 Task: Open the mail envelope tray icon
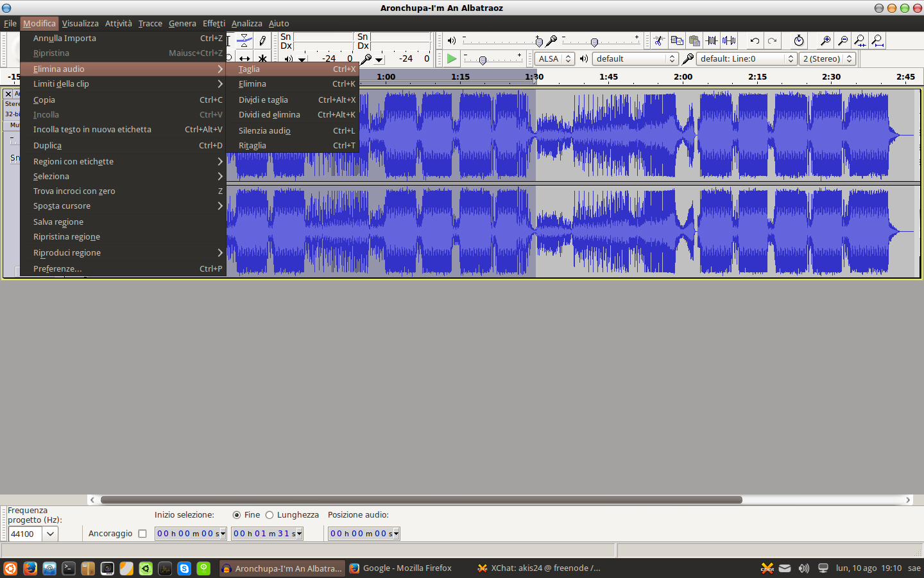[785, 568]
